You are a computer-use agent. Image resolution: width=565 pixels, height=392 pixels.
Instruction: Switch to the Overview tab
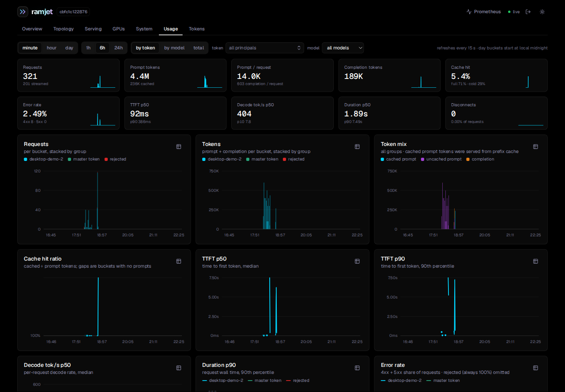point(32,29)
